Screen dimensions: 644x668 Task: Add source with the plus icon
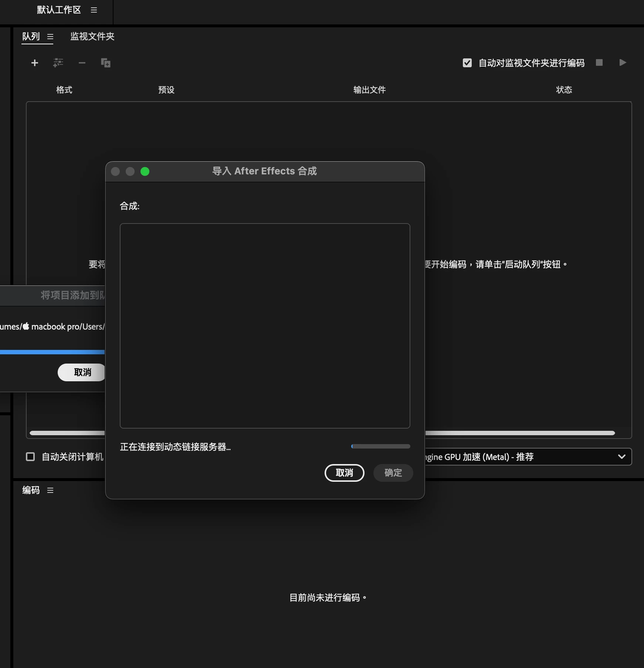35,63
